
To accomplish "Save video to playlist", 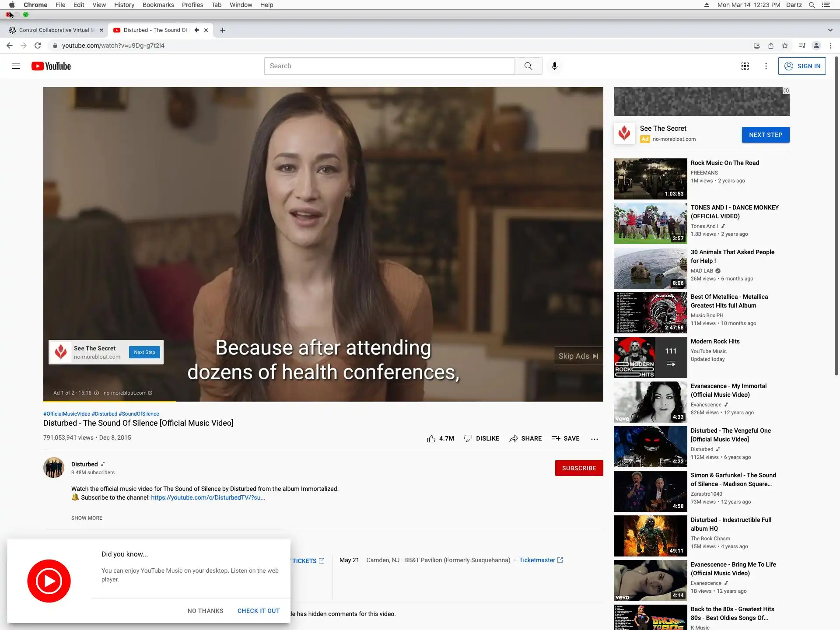I will tap(565, 438).
